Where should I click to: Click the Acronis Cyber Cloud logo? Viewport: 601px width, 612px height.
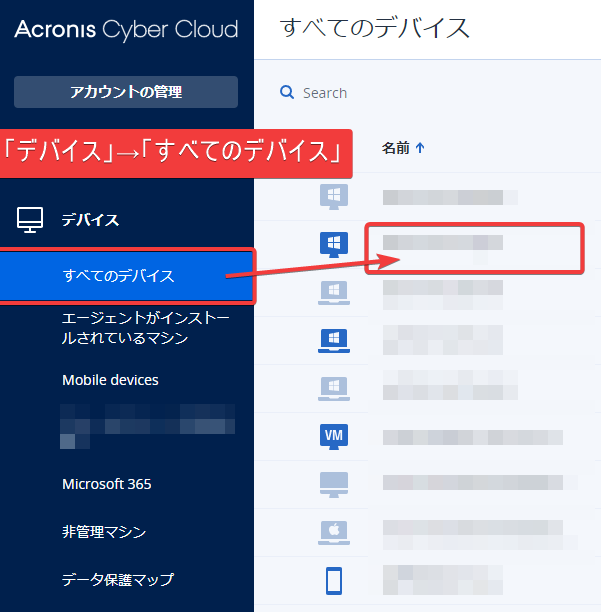(x=126, y=29)
